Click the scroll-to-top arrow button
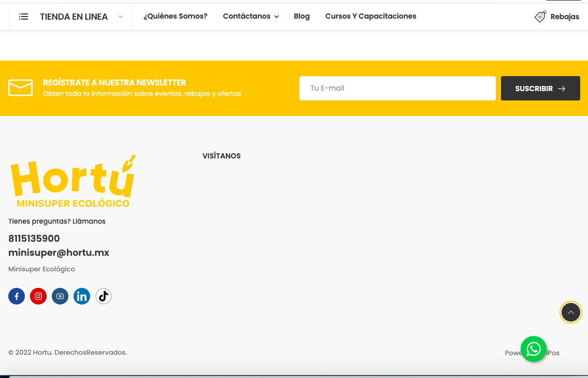This screenshot has height=378, width=588. [570, 313]
